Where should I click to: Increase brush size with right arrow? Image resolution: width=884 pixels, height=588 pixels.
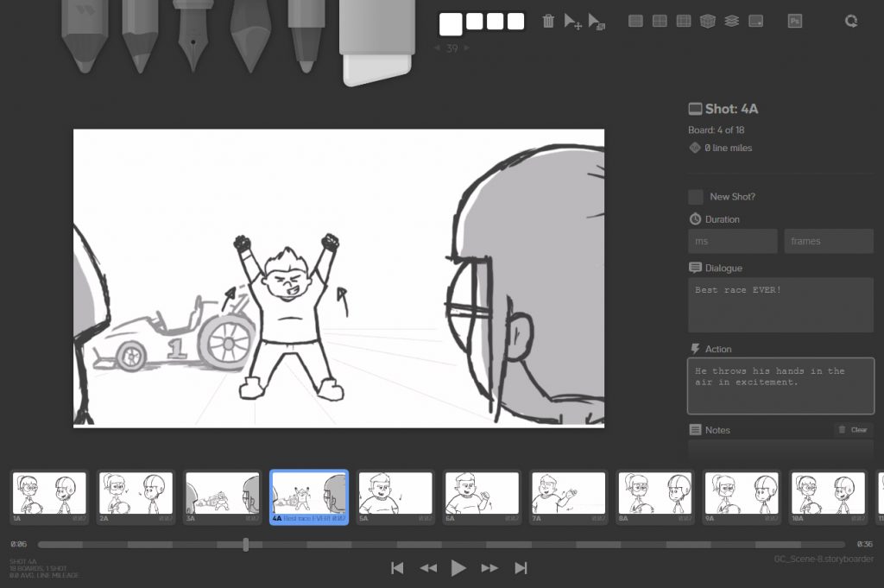point(466,48)
